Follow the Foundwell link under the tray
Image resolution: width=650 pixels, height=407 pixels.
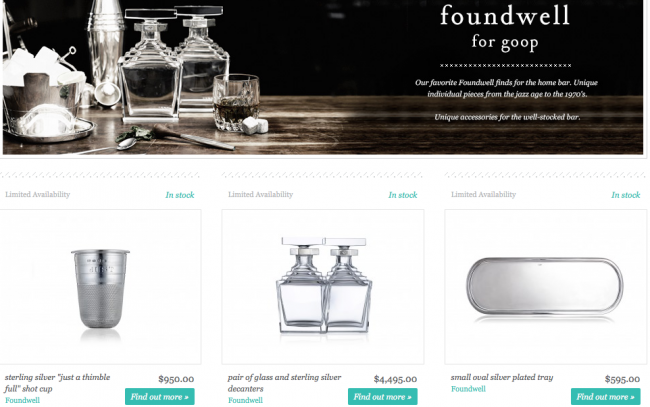click(x=468, y=389)
